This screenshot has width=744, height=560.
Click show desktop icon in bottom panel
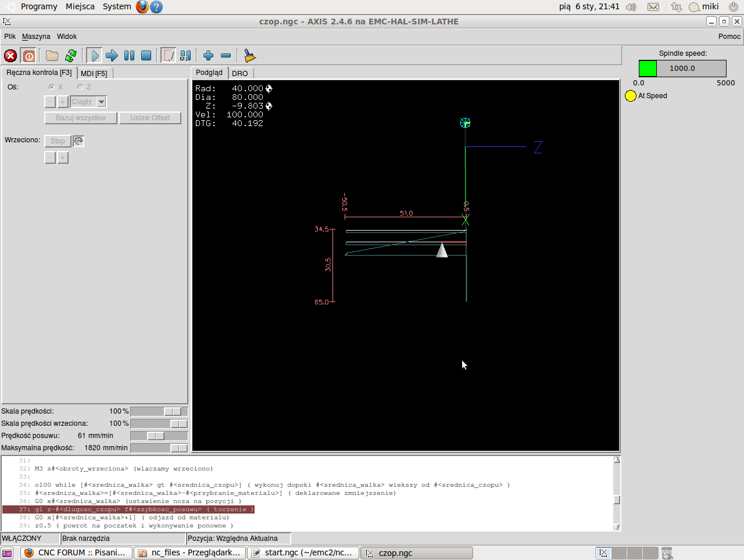[x=7, y=553]
